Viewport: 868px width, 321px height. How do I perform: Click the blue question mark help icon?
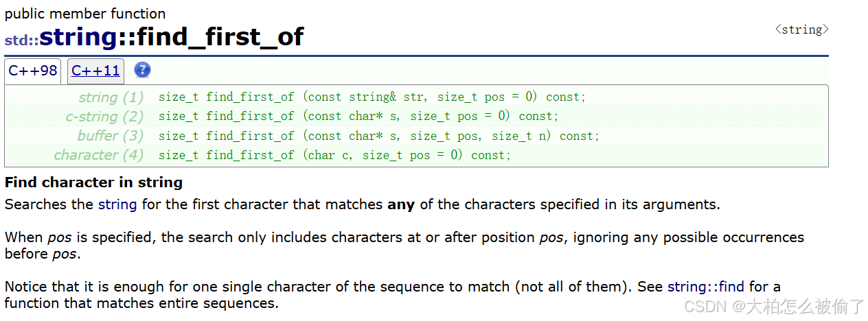pos(142,70)
